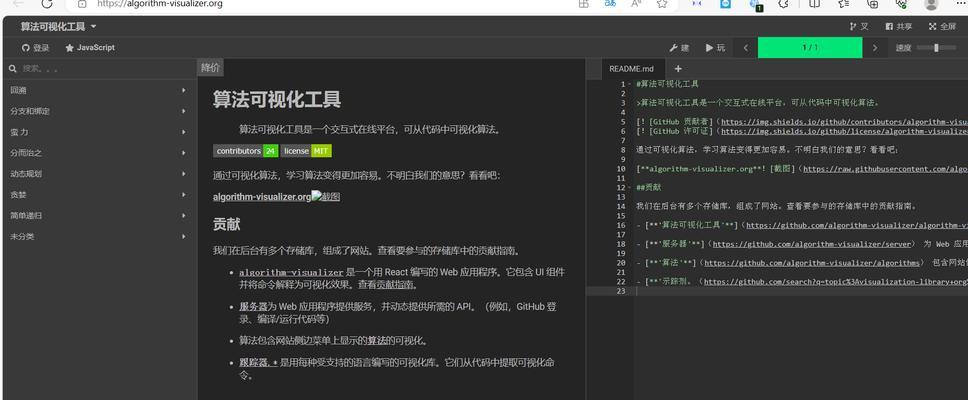Click the broken 截图 screenshot image
Screen dimensions: 968x400
pos(326,197)
